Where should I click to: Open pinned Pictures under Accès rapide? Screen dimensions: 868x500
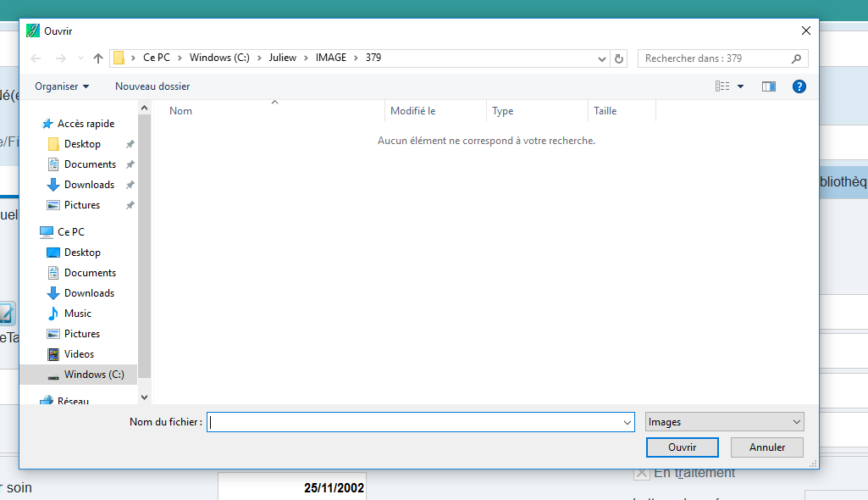tap(82, 205)
